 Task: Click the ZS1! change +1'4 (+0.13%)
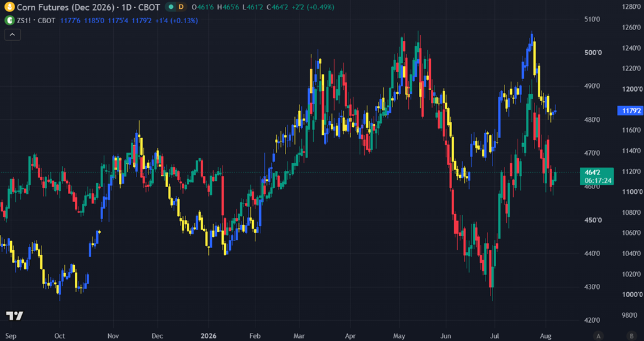178,20
